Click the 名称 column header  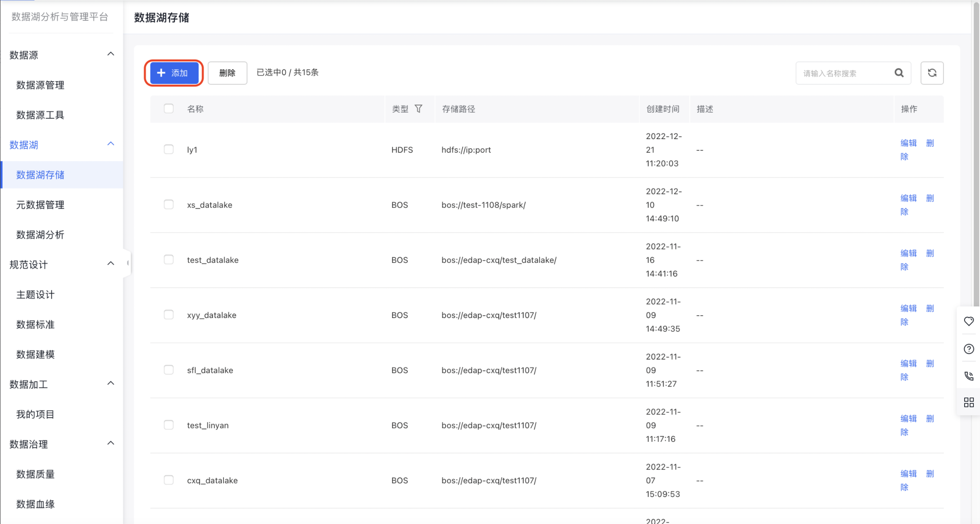coord(195,109)
